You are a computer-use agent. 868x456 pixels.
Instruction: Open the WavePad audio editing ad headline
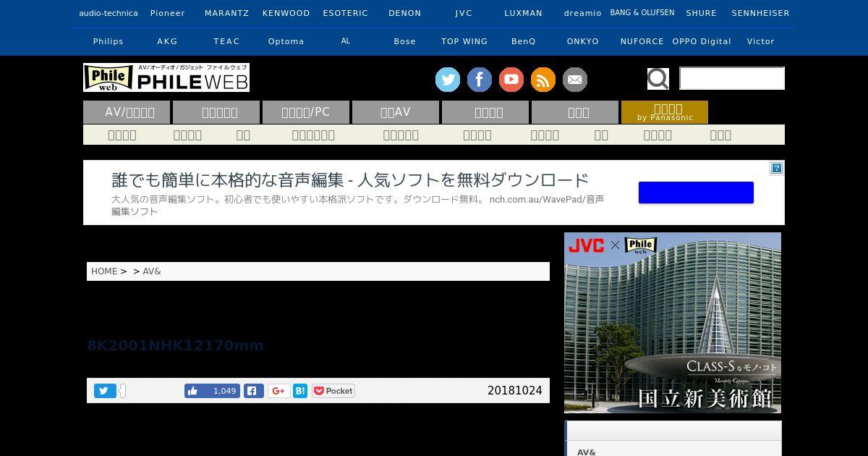(x=350, y=180)
